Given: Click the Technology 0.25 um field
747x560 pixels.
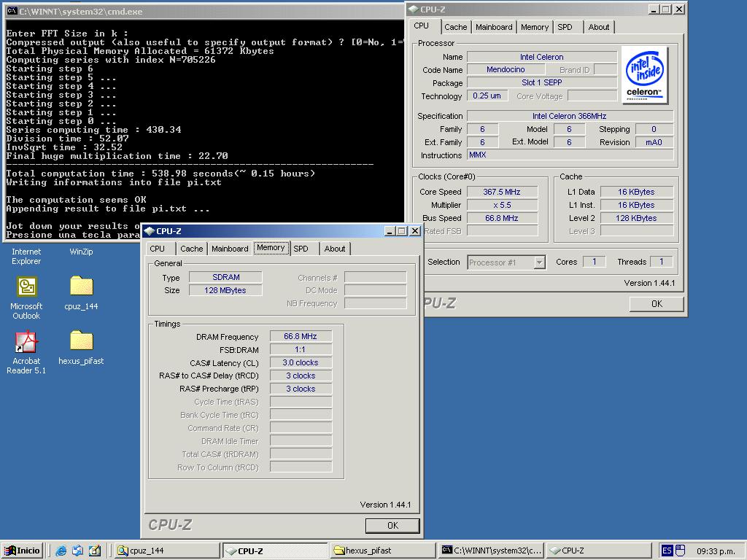Looking at the screenshot, I should pyautogui.click(x=487, y=96).
